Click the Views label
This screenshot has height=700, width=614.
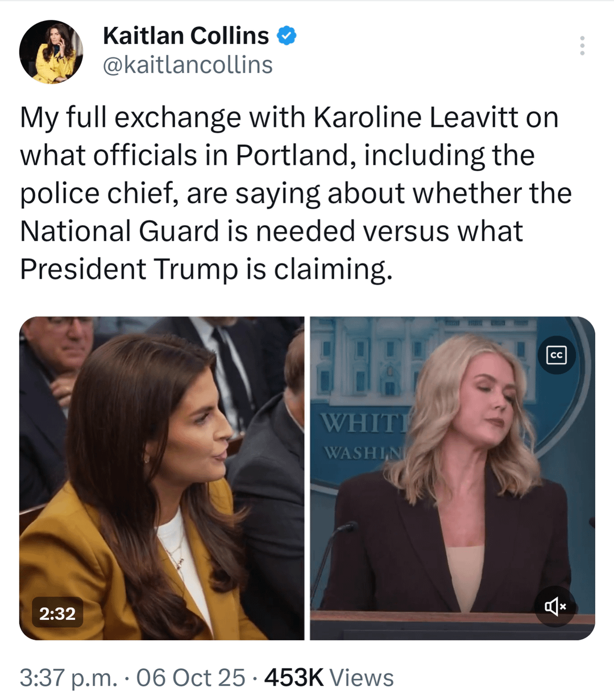pos(362,677)
